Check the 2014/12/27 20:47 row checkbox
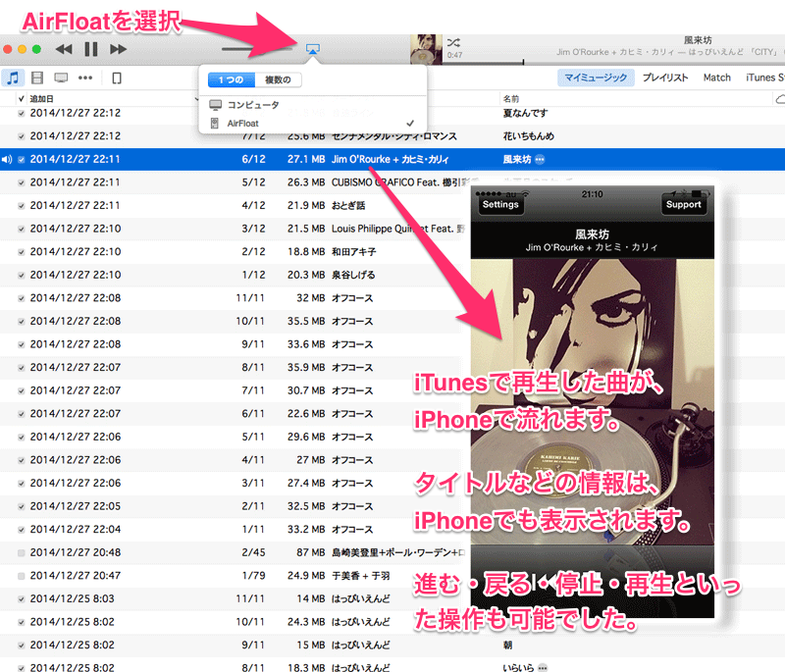785x672 pixels. (x=21, y=576)
